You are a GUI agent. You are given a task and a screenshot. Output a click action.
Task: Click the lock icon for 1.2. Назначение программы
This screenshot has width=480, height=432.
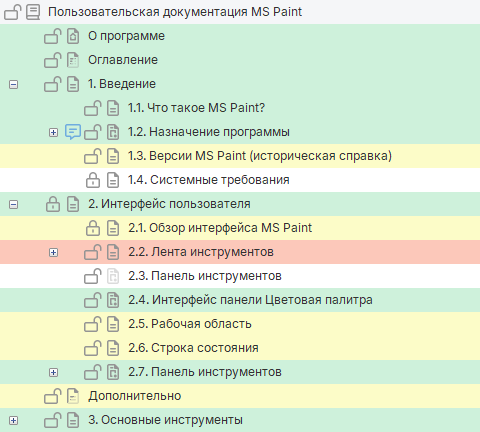pos(93,132)
